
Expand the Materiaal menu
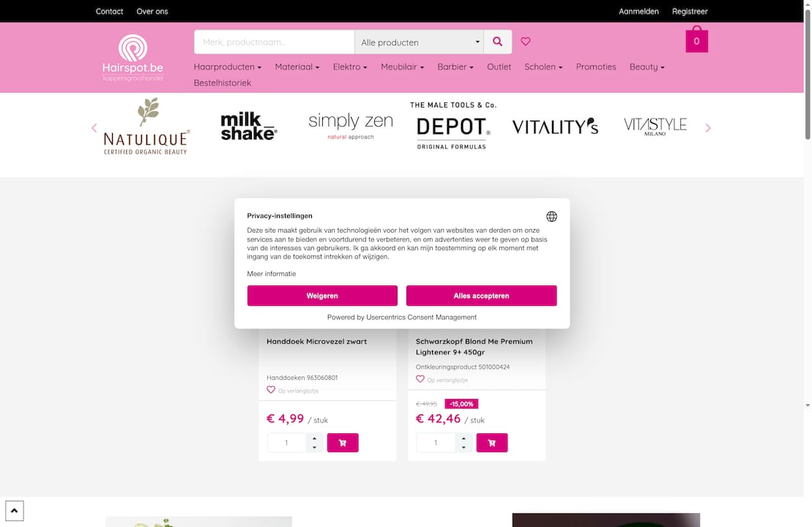[297, 67]
